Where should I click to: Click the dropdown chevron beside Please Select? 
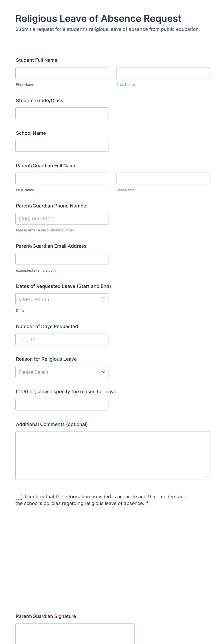pos(104,372)
